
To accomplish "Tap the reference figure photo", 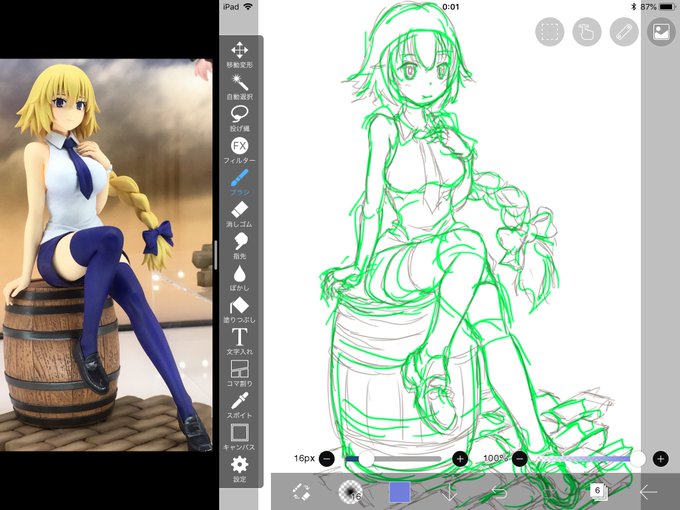I will [x=106, y=255].
